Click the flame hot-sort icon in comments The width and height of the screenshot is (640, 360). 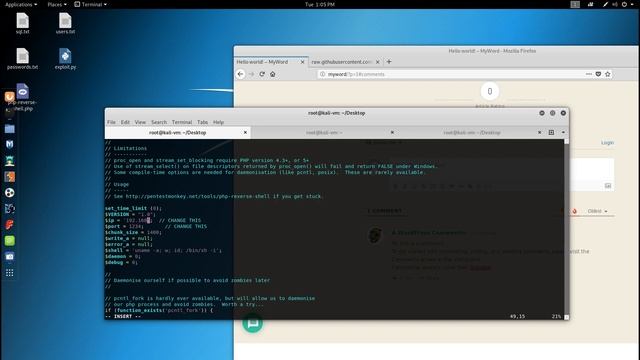tap(574, 211)
